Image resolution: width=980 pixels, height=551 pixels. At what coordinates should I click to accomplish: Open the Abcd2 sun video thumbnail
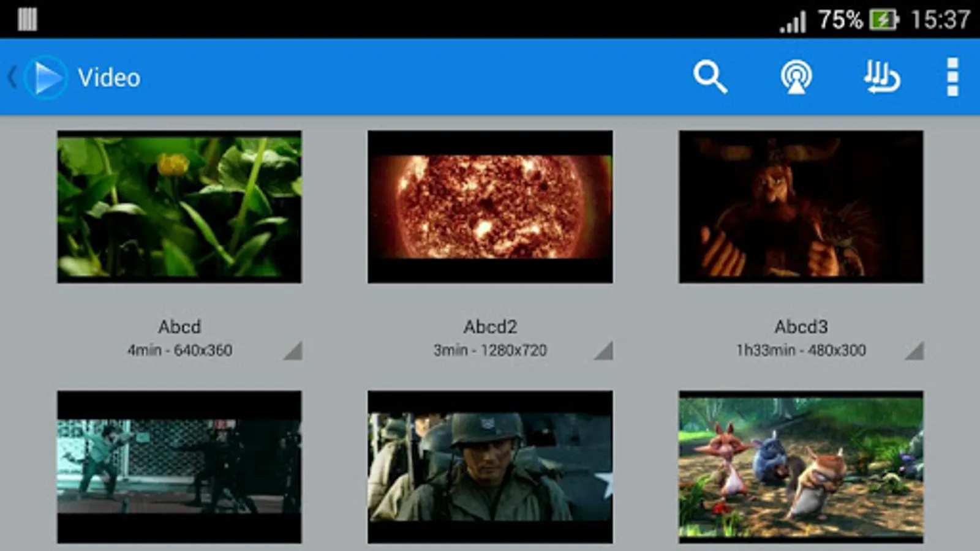point(490,206)
